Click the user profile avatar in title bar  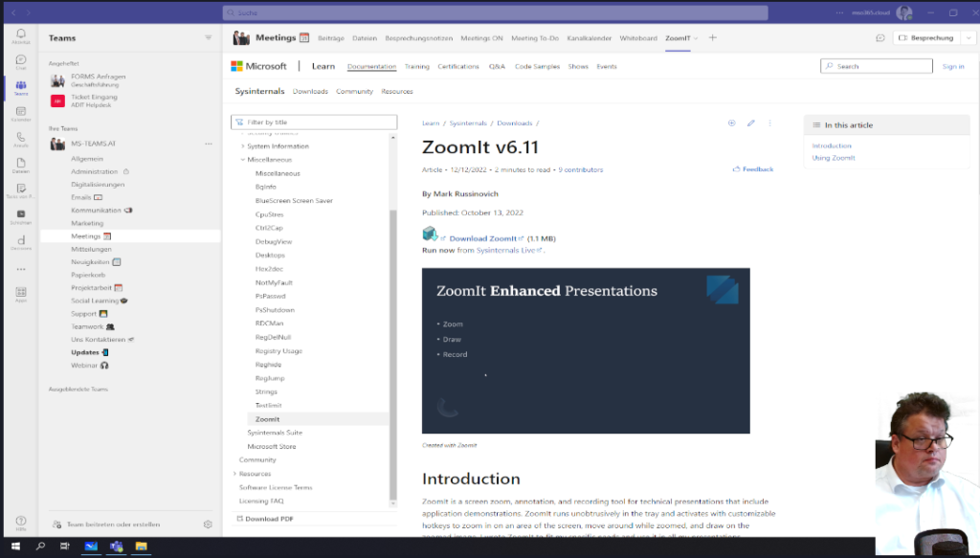click(x=903, y=12)
